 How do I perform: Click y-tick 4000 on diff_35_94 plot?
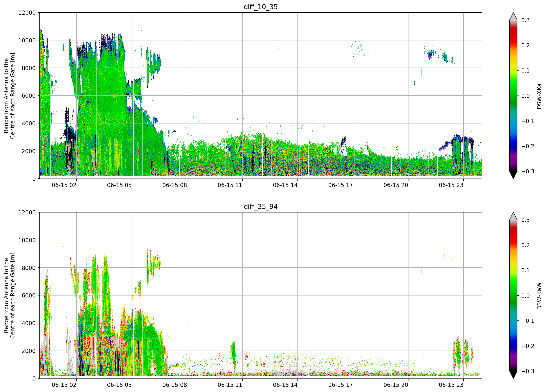29,323
